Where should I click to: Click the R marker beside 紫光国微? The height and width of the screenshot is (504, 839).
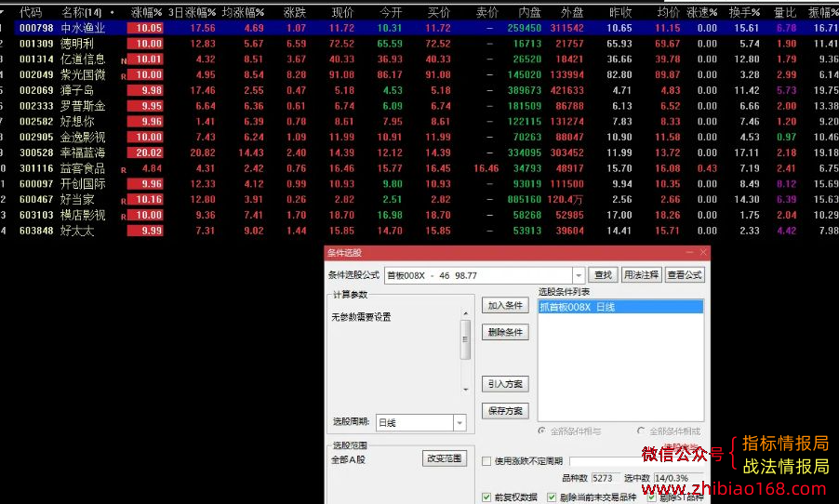coord(124,76)
